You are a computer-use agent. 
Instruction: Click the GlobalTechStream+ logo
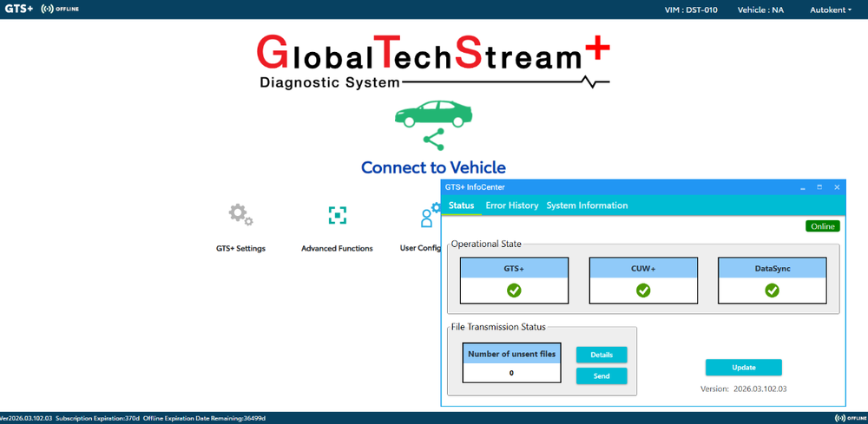[x=433, y=61]
